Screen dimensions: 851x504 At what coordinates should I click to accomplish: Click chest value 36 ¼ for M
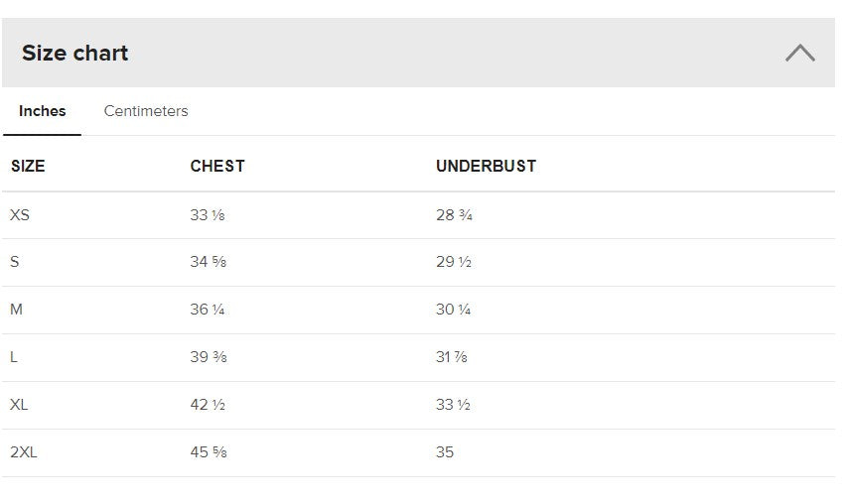coord(208,310)
